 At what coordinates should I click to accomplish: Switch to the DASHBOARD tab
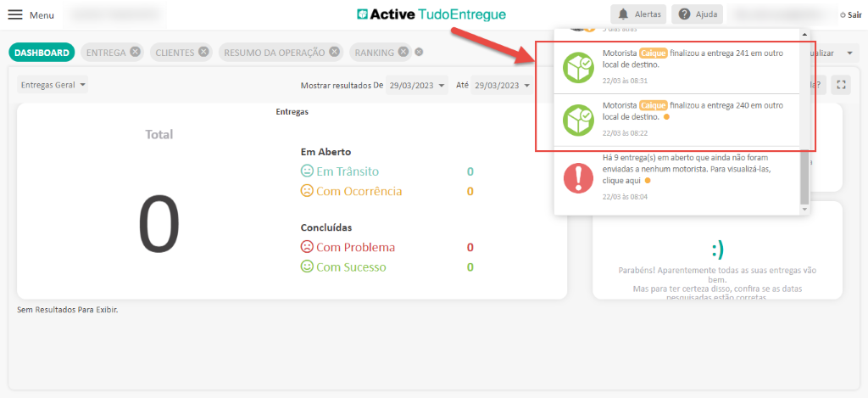42,53
